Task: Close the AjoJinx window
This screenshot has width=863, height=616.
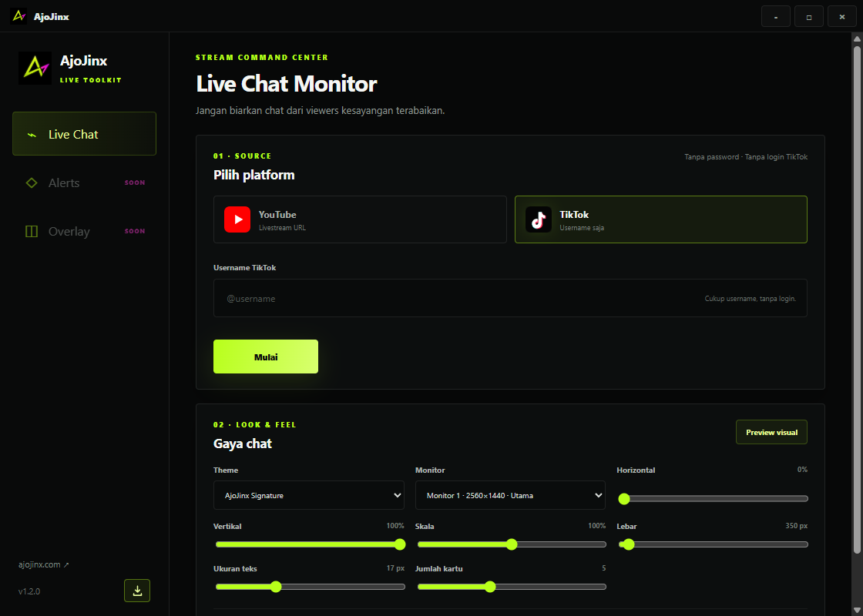Action: (842, 16)
